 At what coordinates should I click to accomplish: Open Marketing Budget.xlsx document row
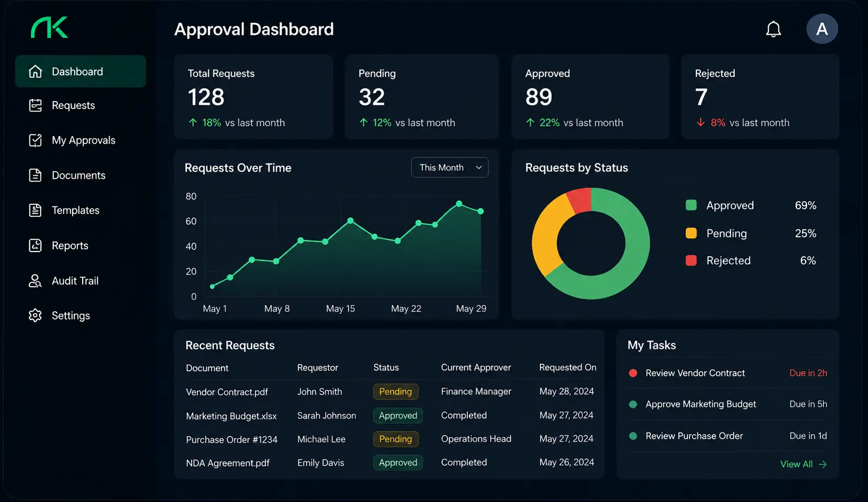click(x=232, y=416)
